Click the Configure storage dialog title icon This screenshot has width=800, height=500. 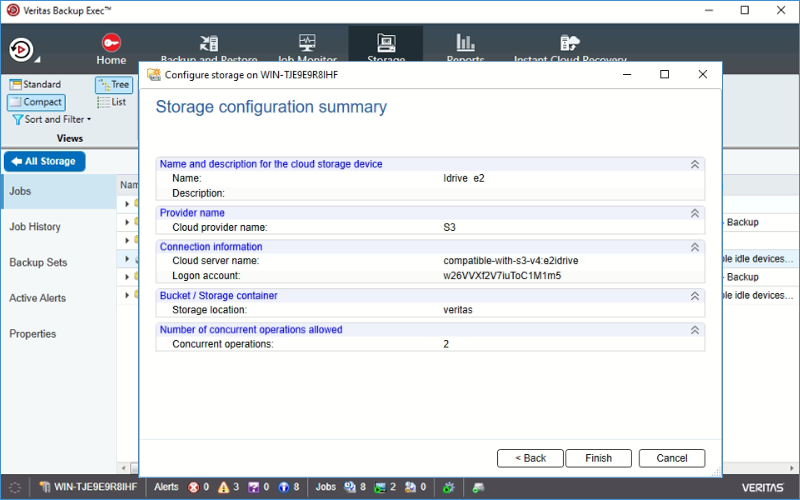[154, 74]
